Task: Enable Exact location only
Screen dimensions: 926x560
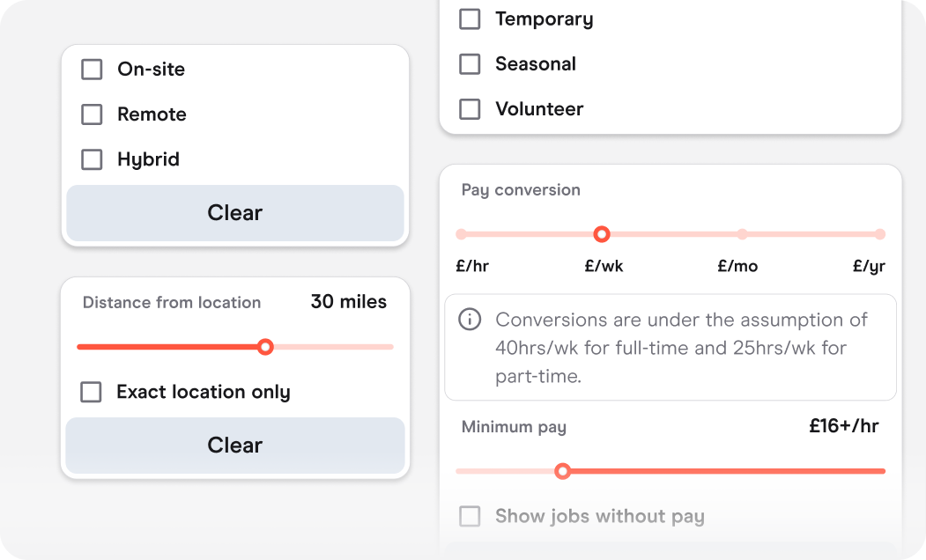Action: [x=91, y=392]
